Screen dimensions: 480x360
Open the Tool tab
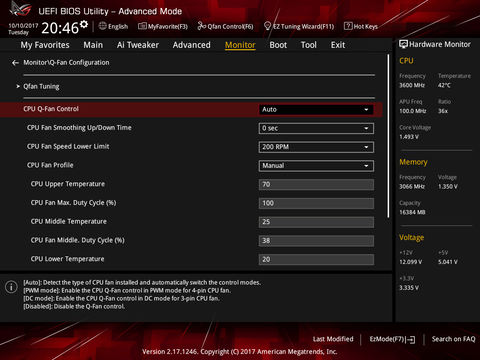[309, 45]
